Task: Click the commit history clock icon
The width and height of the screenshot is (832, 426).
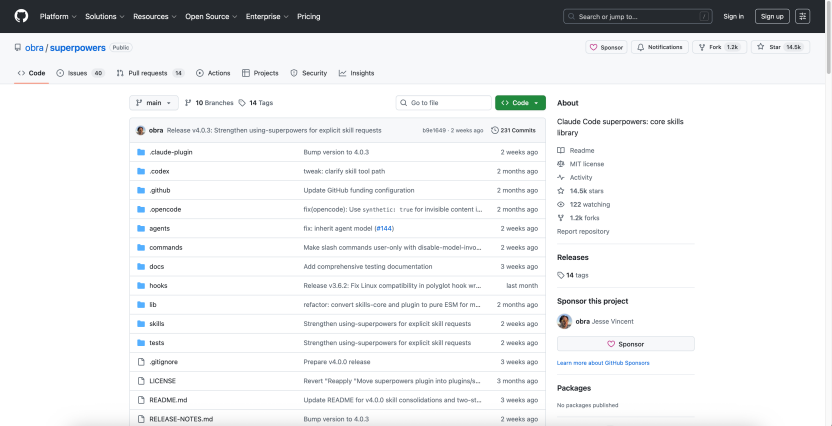Action: 495,130
